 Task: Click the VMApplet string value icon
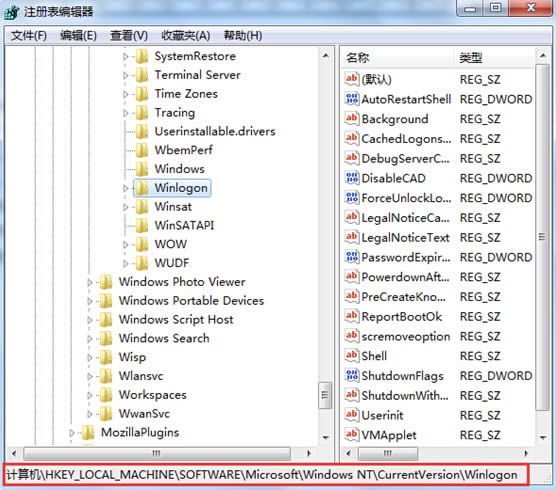(352, 435)
